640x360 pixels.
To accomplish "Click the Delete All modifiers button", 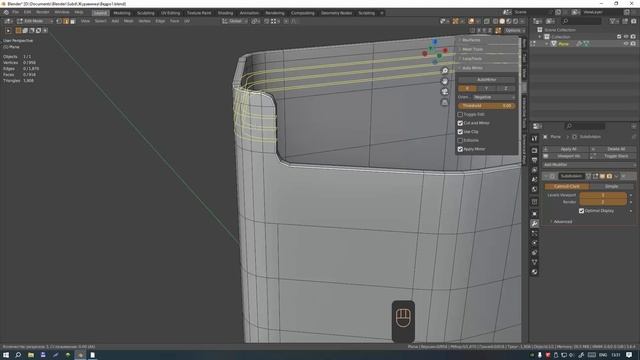I will (x=613, y=149).
